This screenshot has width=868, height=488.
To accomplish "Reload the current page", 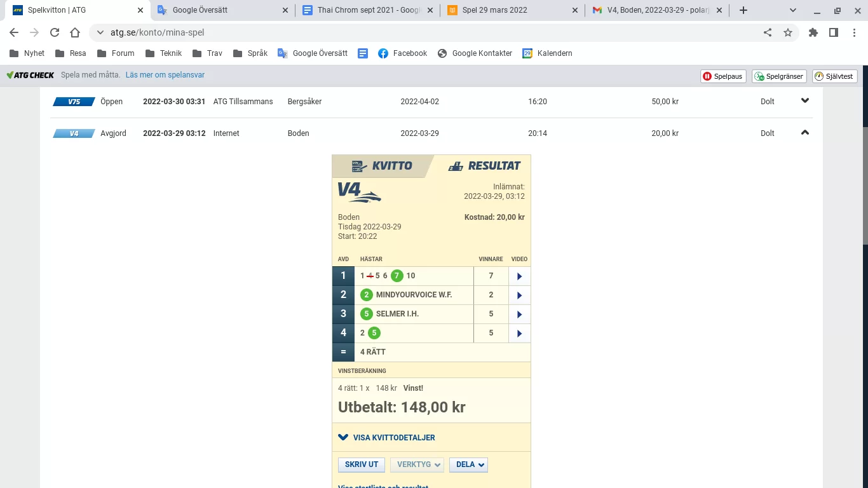I will (x=54, y=32).
